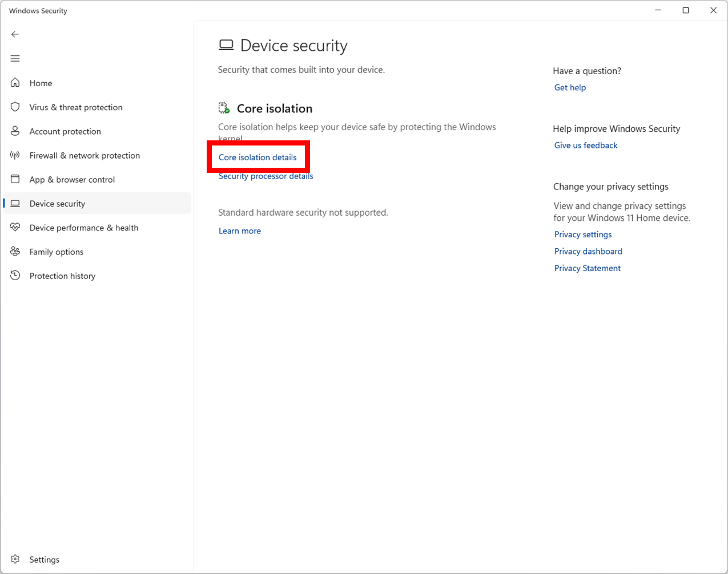Minimize the Windows Security window
Viewport: 728px width, 574px height.
pyautogui.click(x=658, y=10)
